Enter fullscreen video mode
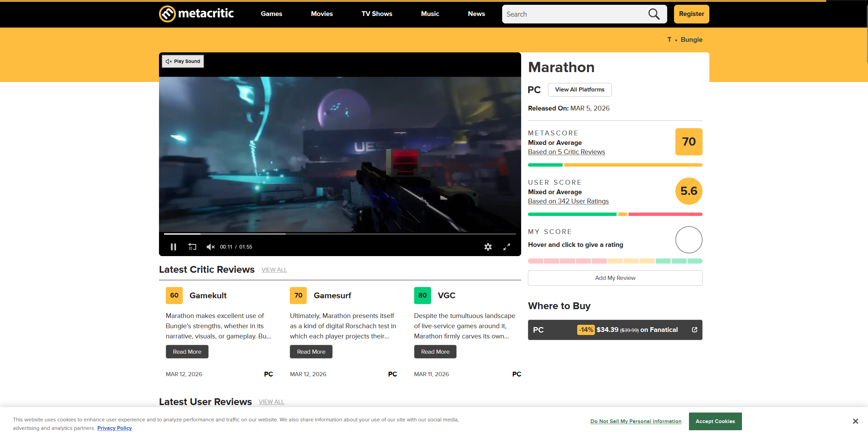Image resolution: width=868 pixels, height=436 pixels. coord(507,247)
